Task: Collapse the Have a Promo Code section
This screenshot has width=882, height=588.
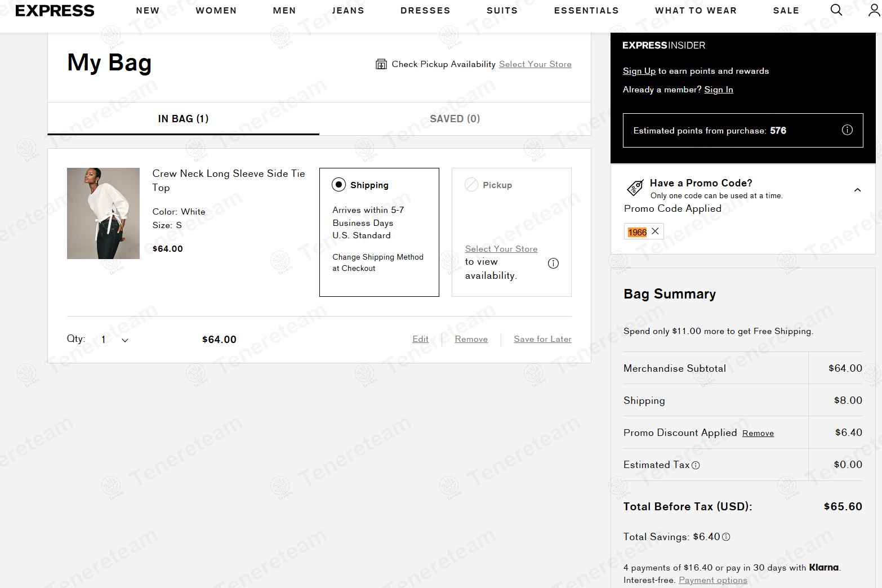Action: (x=857, y=190)
